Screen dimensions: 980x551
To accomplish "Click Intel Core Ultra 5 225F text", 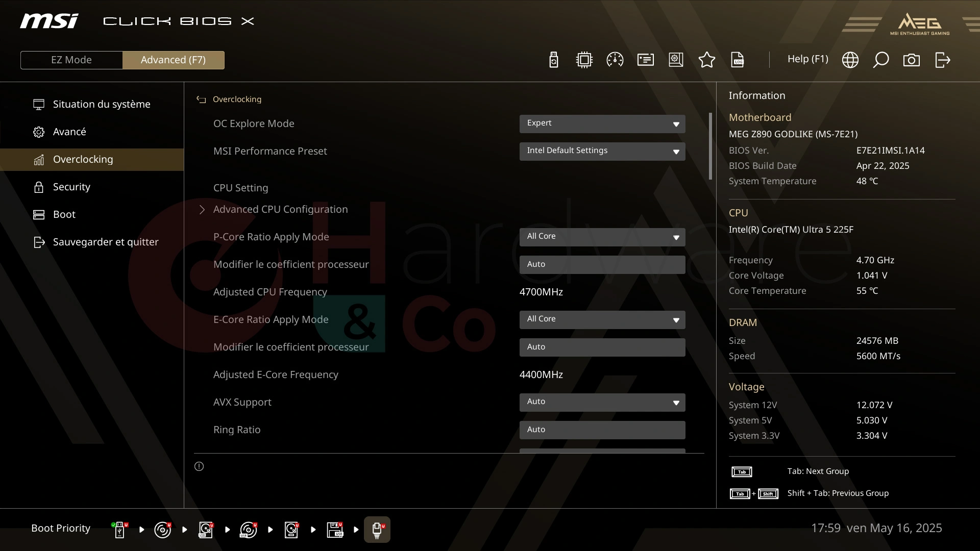I will pyautogui.click(x=791, y=230).
